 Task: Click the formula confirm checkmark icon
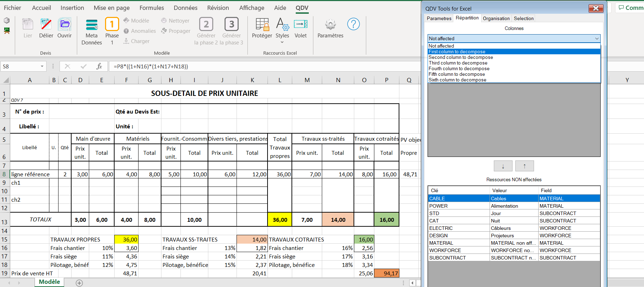pyautogui.click(x=84, y=66)
